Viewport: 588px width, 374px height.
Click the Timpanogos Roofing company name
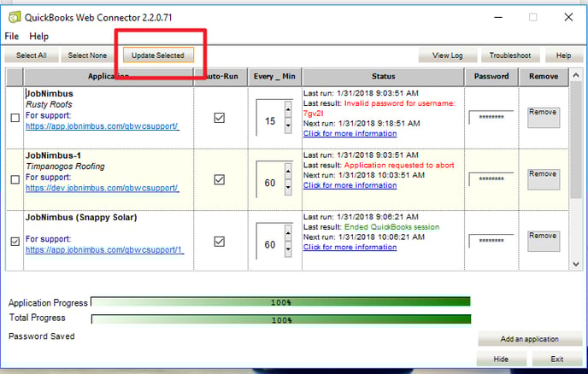click(x=65, y=167)
